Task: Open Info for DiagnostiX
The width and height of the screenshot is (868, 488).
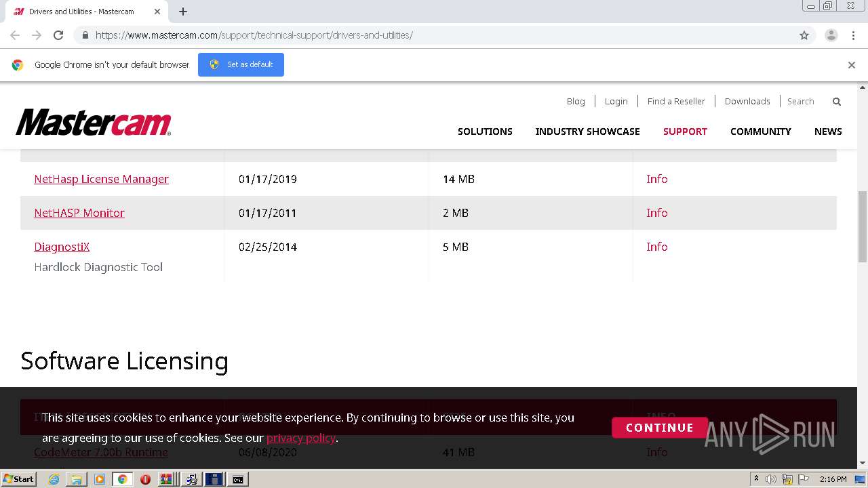Action: click(657, 247)
